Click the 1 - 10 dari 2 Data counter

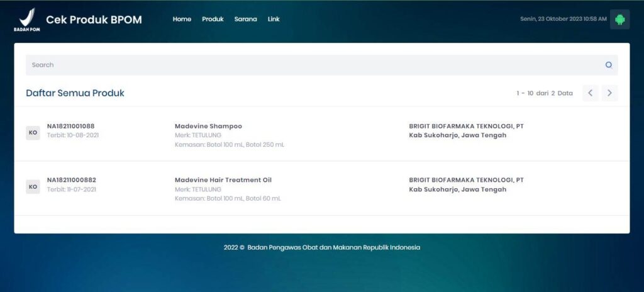click(544, 93)
